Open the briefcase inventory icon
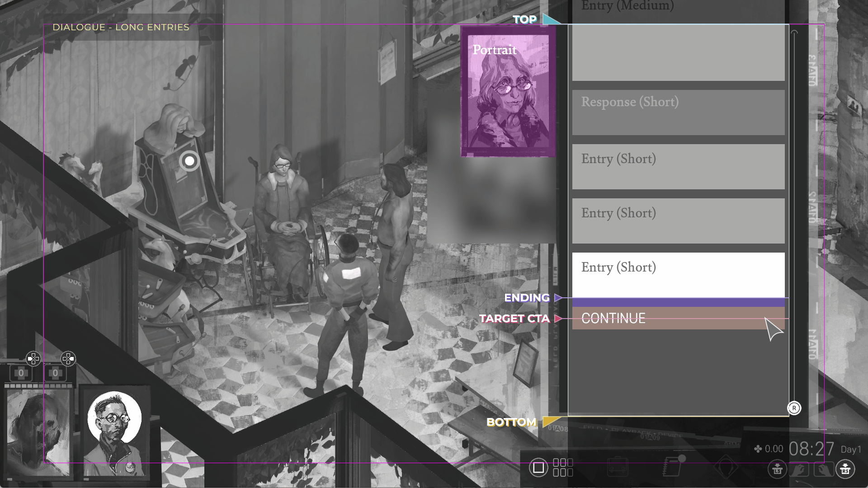The image size is (868, 488). 618,466
